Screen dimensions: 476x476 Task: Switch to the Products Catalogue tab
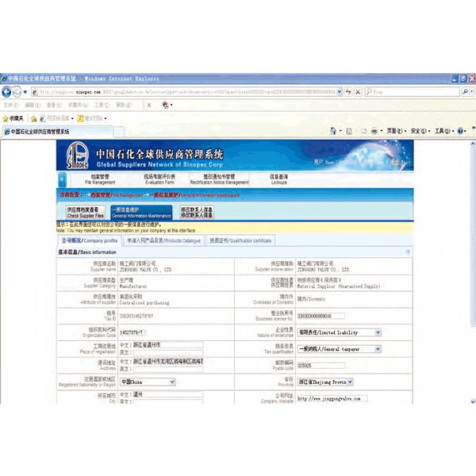[163, 240]
